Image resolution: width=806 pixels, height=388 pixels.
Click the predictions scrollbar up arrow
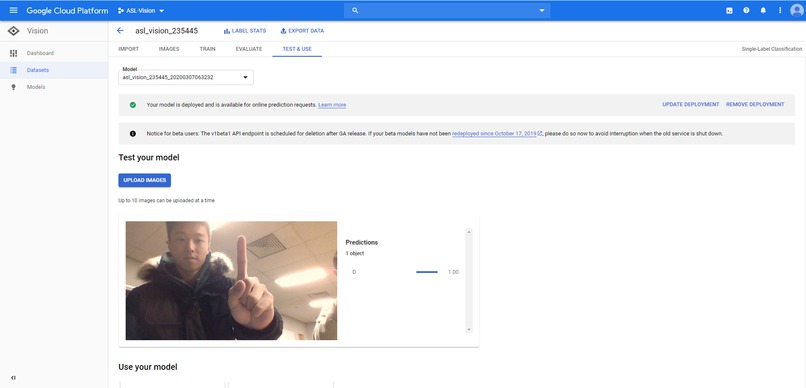coord(468,232)
